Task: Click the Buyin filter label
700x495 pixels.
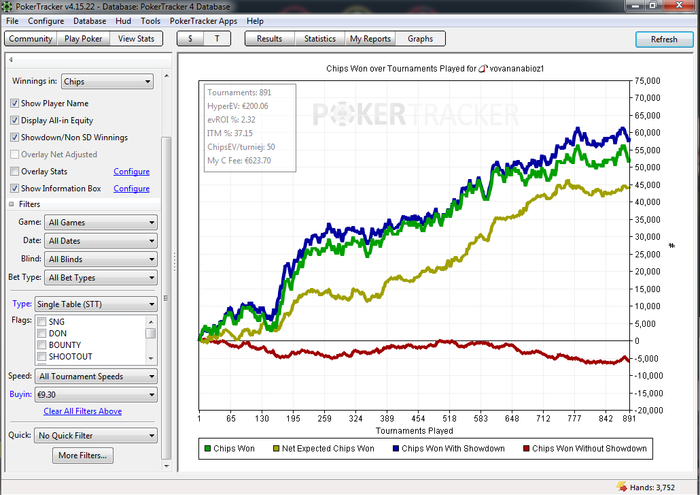Action: 21,394
